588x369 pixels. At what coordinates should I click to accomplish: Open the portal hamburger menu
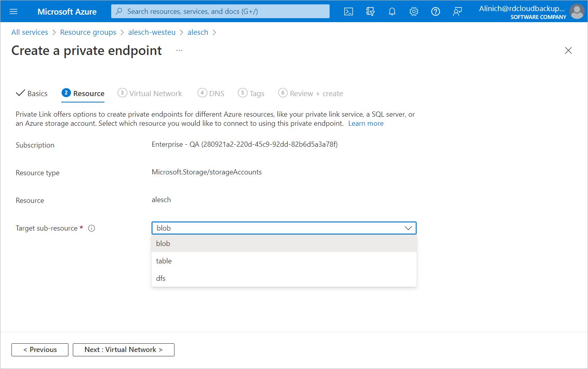pos(13,11)
